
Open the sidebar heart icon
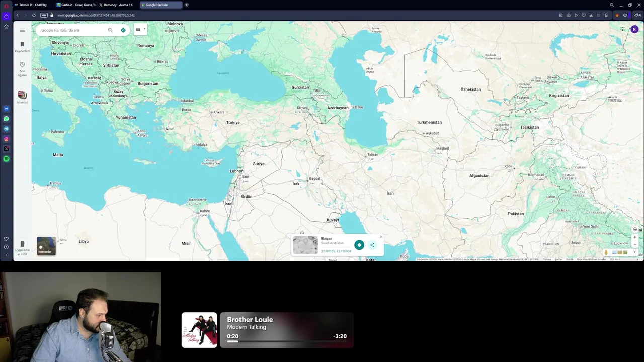[6, 239]
